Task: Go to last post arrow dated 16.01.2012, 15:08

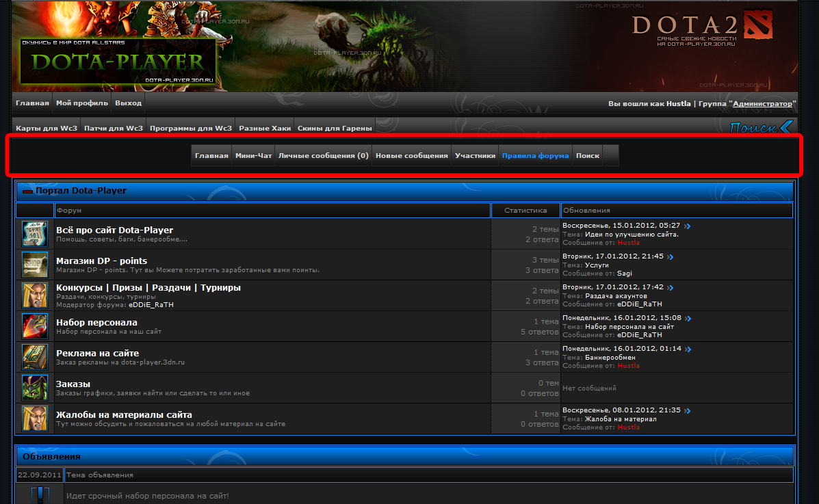Action: click(x=688, y=319)
